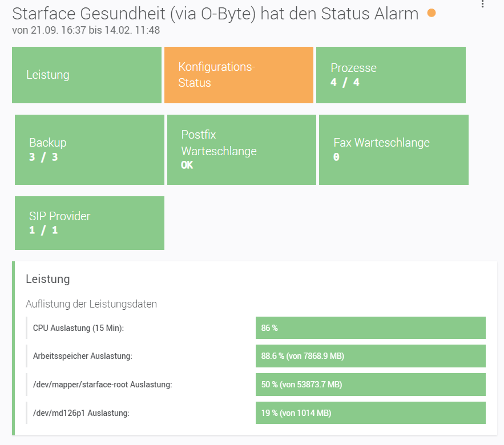Image resolution: width=504 pixels, height=445 pixels.
Task: Click the Arbeitsspeicher Auslastung label
Action: pos(83,356)
